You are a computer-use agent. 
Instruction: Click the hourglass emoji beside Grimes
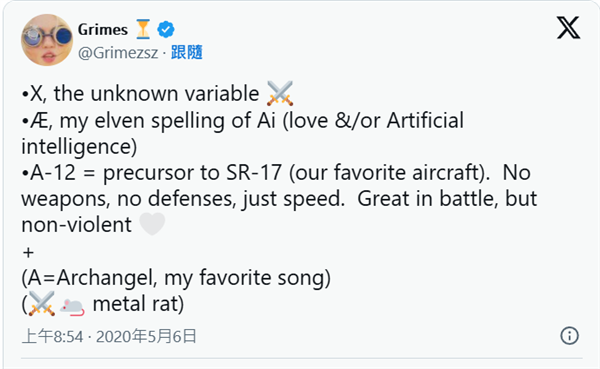[x=143, y=29]
